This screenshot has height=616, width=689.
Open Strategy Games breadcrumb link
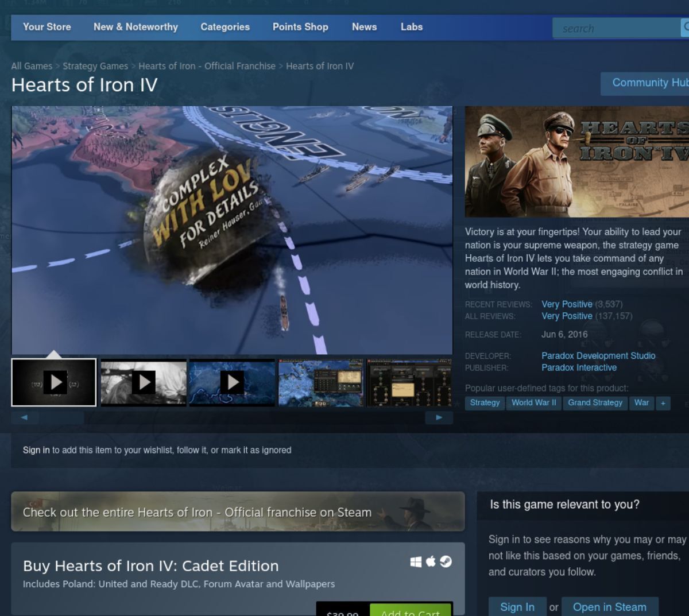pos(95,66)
